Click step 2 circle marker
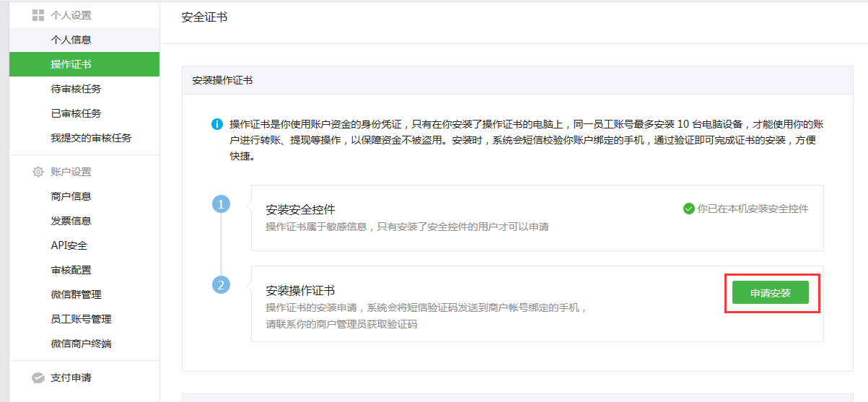 (221, 284)
